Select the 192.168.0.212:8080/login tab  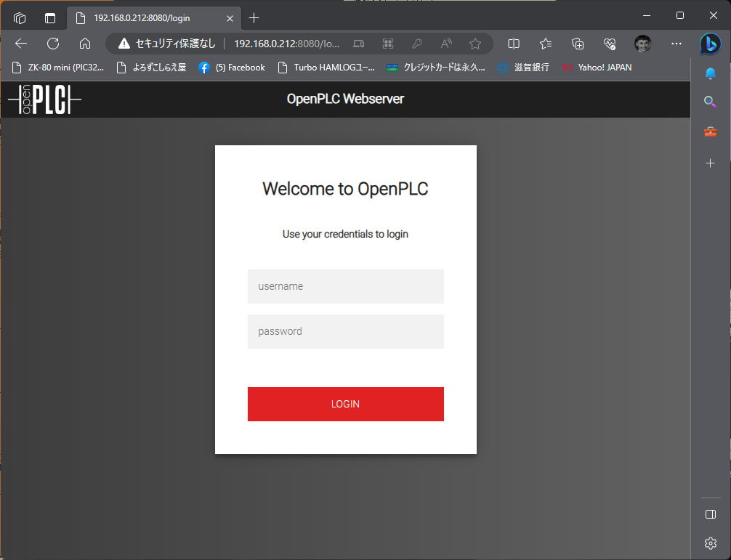coord(154,18)
